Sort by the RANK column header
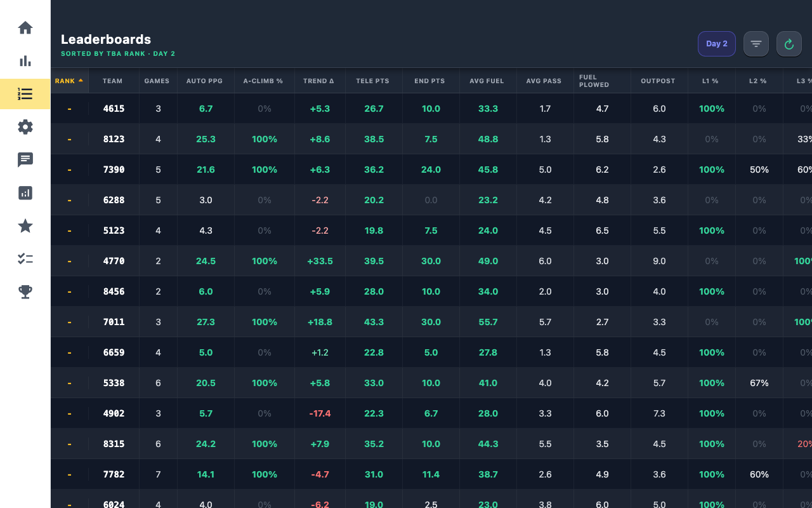This screenshot has width=812, height=508. [x=69, y=81]
